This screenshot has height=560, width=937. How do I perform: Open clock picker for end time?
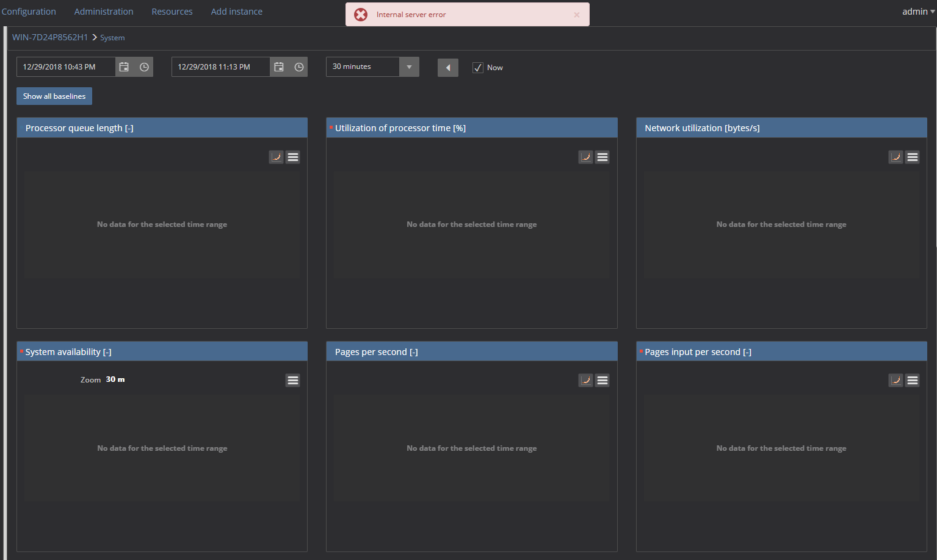coord(299,67)
